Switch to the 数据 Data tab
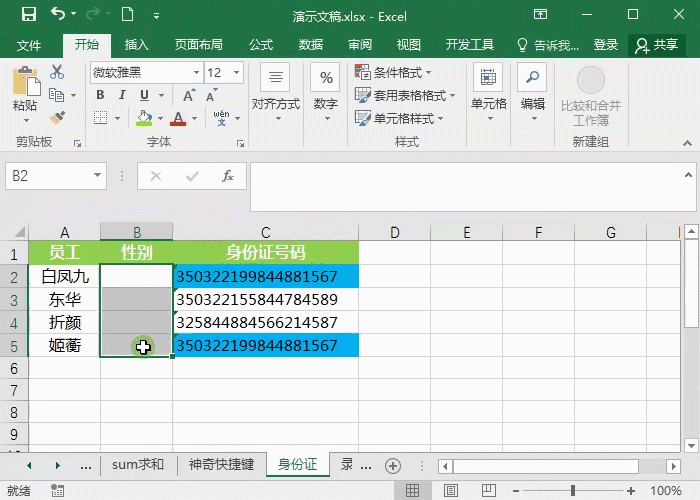This screenshot has width=700, height=500. pos(311,45)
